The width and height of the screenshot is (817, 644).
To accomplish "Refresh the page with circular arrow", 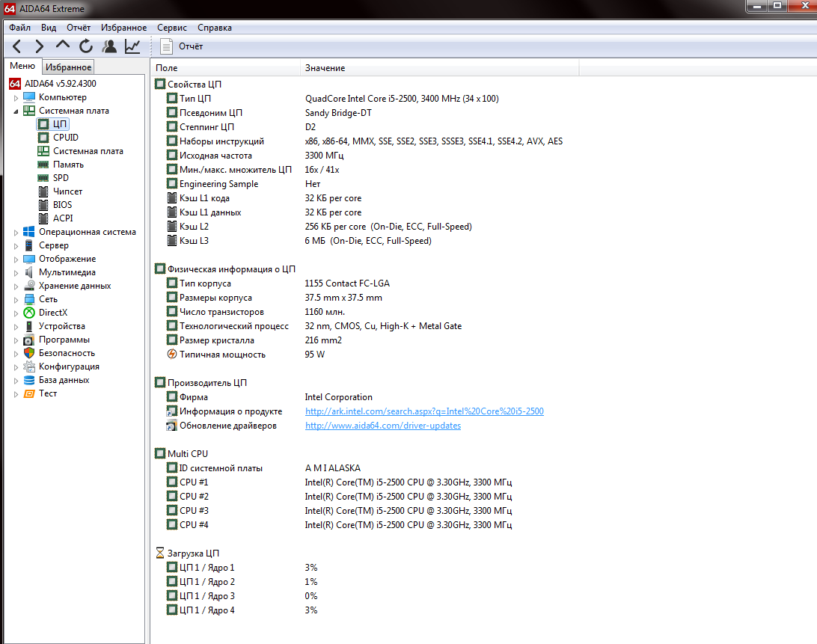I will coord(86,46).
